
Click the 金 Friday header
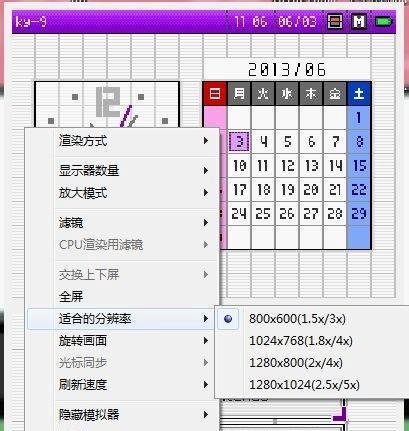pos(335,94)
